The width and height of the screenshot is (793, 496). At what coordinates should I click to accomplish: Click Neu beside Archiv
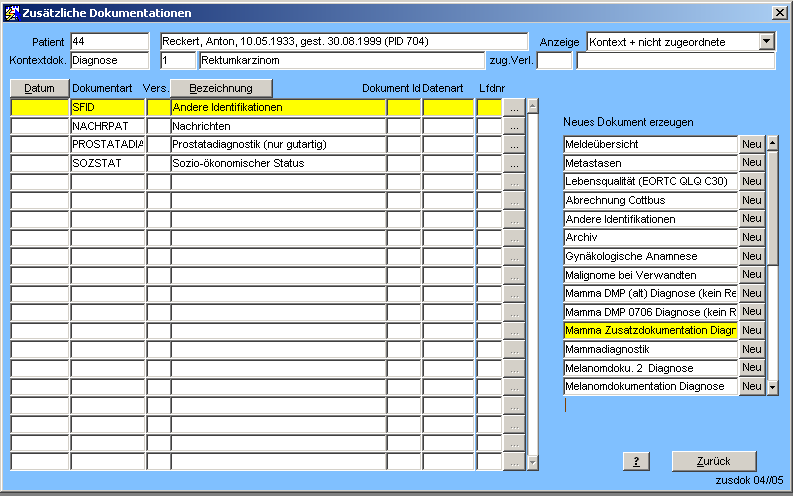click(x=751, y=237)
